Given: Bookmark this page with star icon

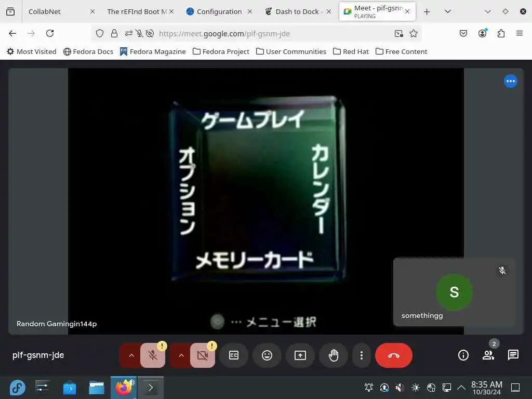Looking at the screenshot, I should click(413, 33).
